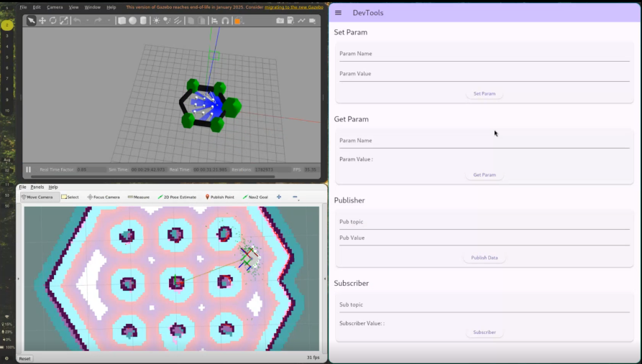Screen dimensions: 642x364
Task: Click the Set Param button
Action: pos(485,94)
